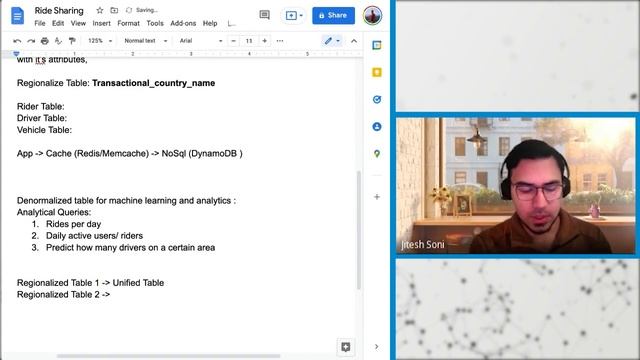Open the Add-ons menu
The width and height of the screenshot is (640, 360).
183,23
